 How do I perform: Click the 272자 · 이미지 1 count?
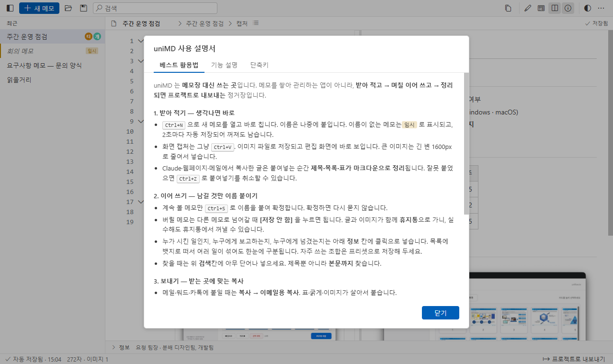pos(88,359)
